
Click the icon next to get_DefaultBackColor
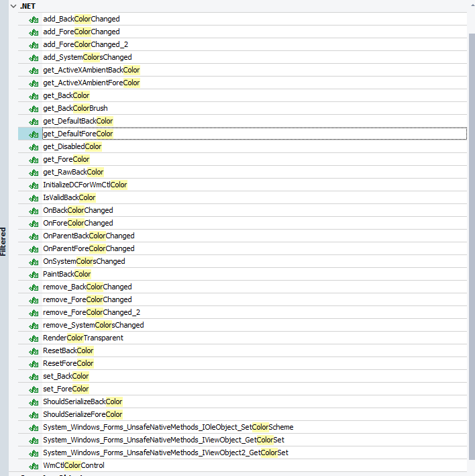click(x=34, y=121)
